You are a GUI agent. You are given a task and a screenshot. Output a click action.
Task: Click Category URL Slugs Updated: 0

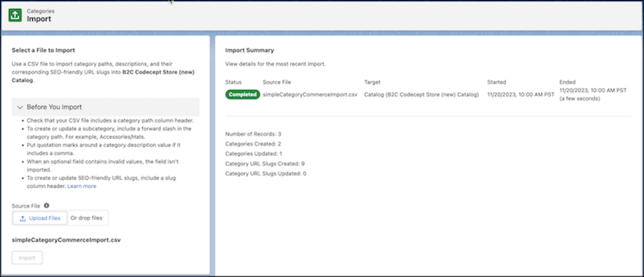point(266,173)
